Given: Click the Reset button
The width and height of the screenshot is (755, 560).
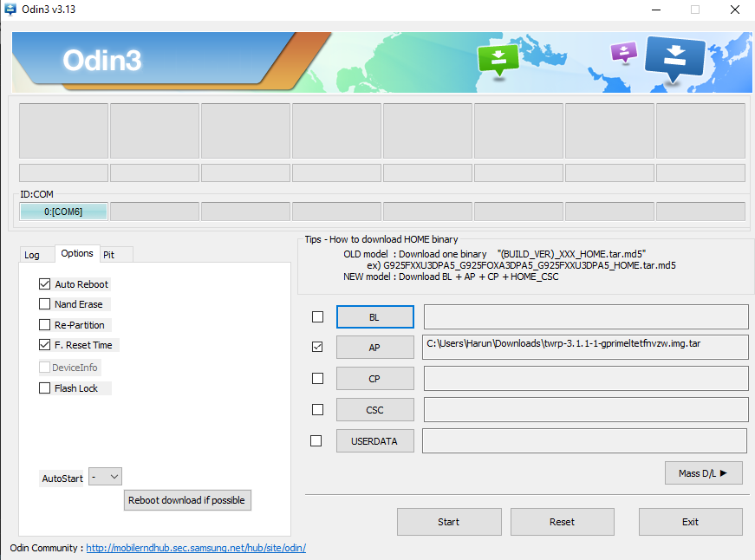Looking at the screenshot, I should click(562, 522).
